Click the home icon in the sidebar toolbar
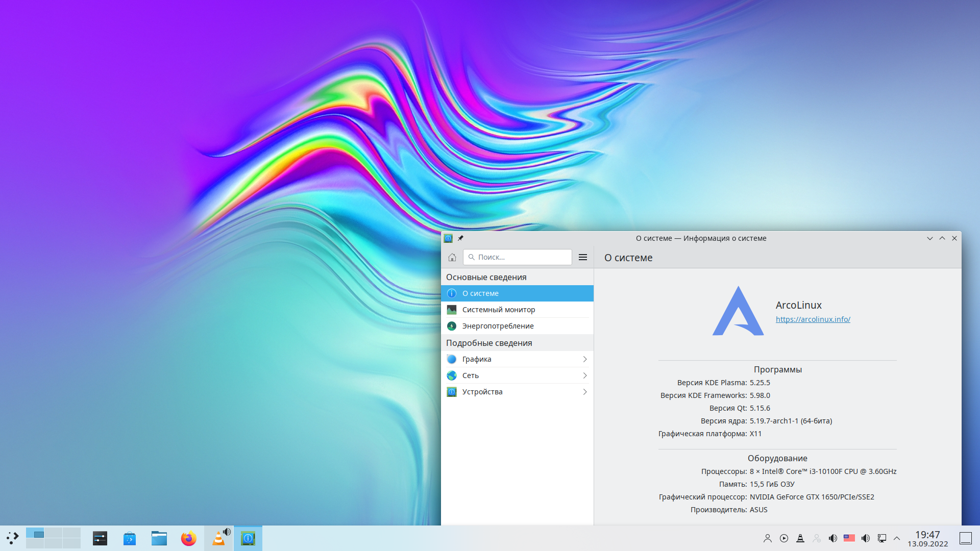The height and width of the screenshot is (551, 980). (452, 257)
